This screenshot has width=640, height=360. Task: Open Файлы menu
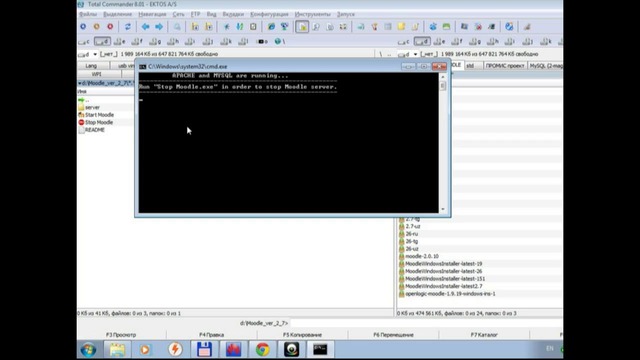[x=88, y=14]
